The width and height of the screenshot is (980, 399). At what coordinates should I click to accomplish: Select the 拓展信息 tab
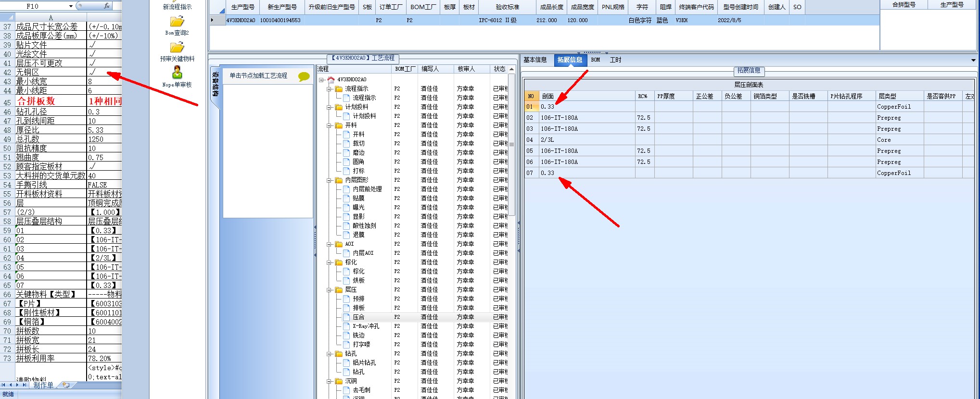(570, 60)
